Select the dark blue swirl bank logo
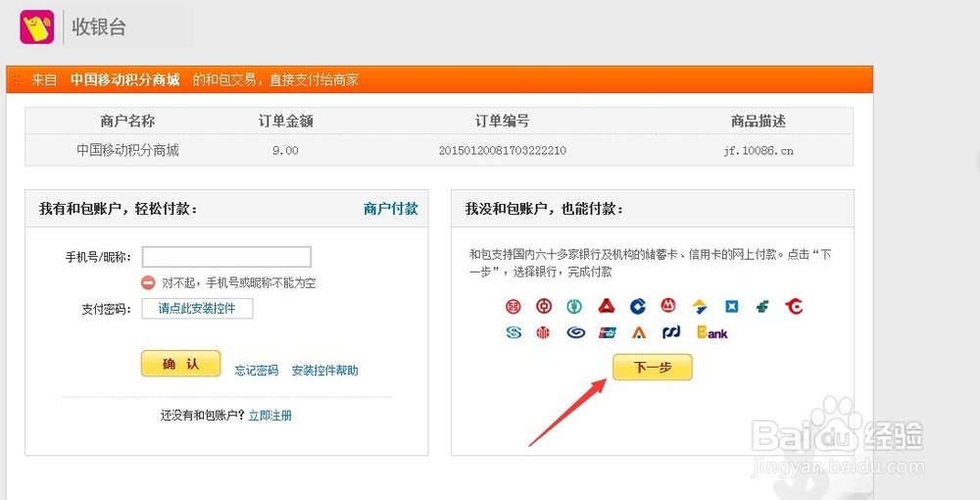 tap(575, 332)
